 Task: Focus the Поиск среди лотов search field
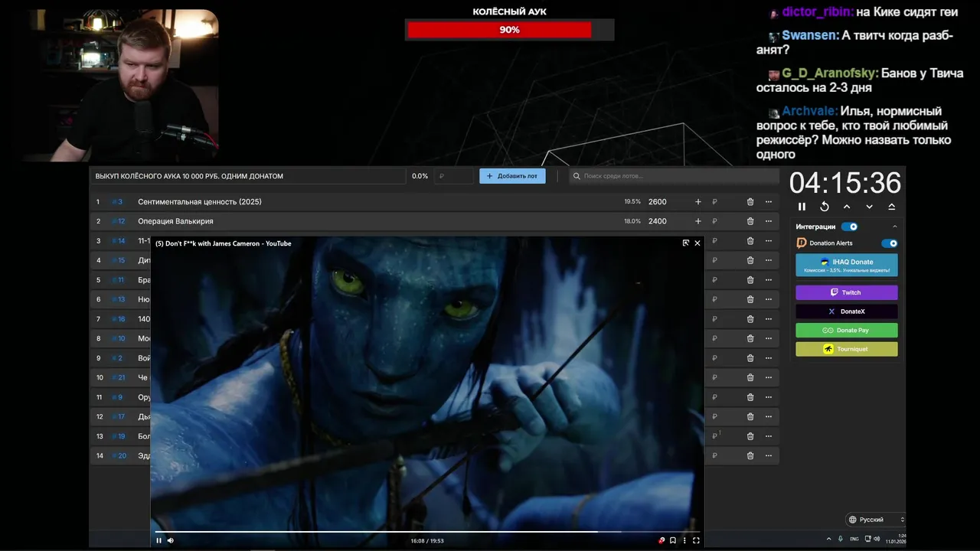[x=674, y=176]
